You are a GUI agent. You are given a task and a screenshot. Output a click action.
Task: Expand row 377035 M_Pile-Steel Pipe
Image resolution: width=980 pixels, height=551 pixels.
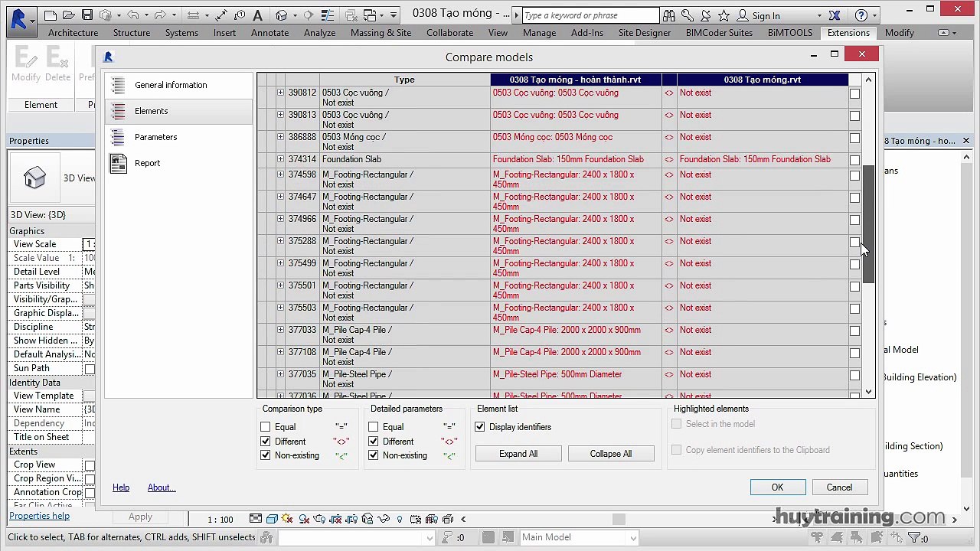280,374
